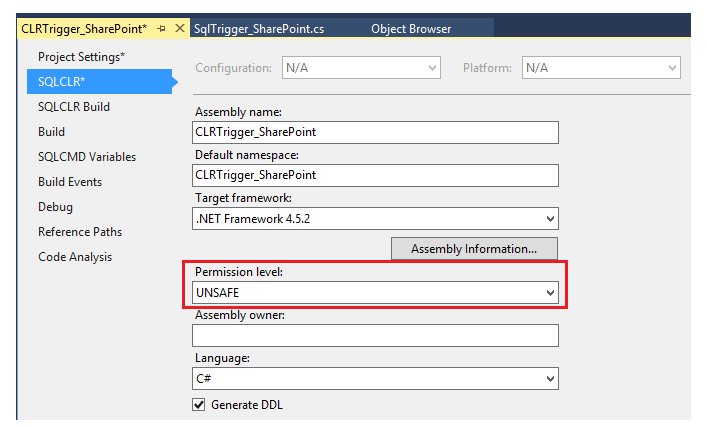Switch to the SqlTrigger_SharePoint.cs tab
Viewport: 706px width, 427px height.
[259, 29]
